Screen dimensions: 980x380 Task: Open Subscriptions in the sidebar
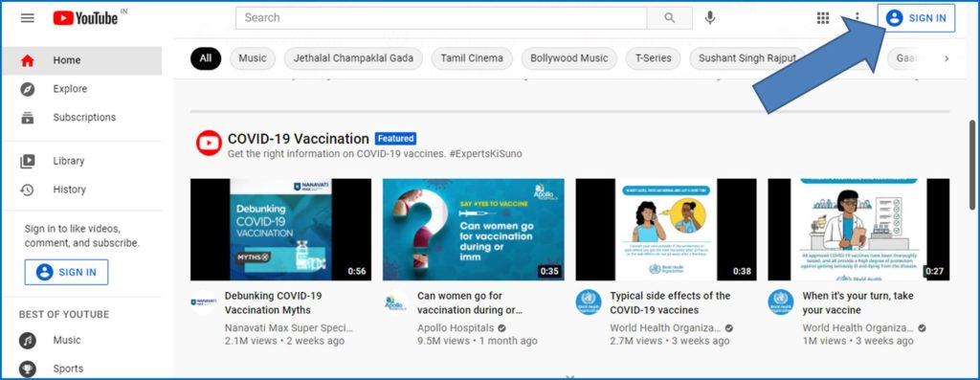click(x=81, y=118)
